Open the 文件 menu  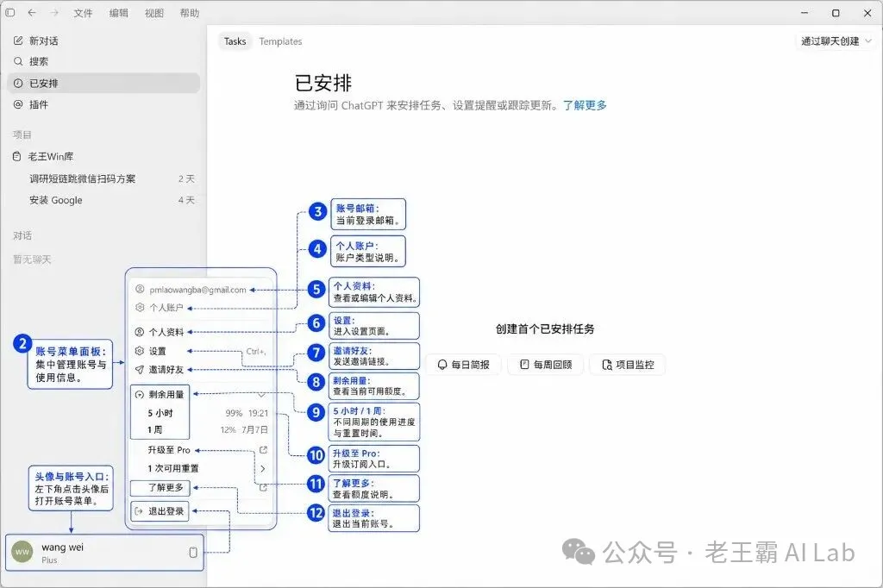tap(83, 13)
